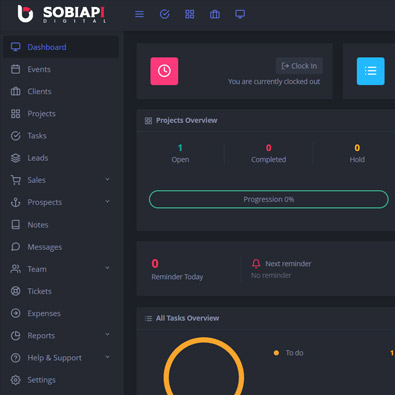Click the Projects Overview heading
The image size is (395, 395).
pyautogui.click(x=187, y=120)
